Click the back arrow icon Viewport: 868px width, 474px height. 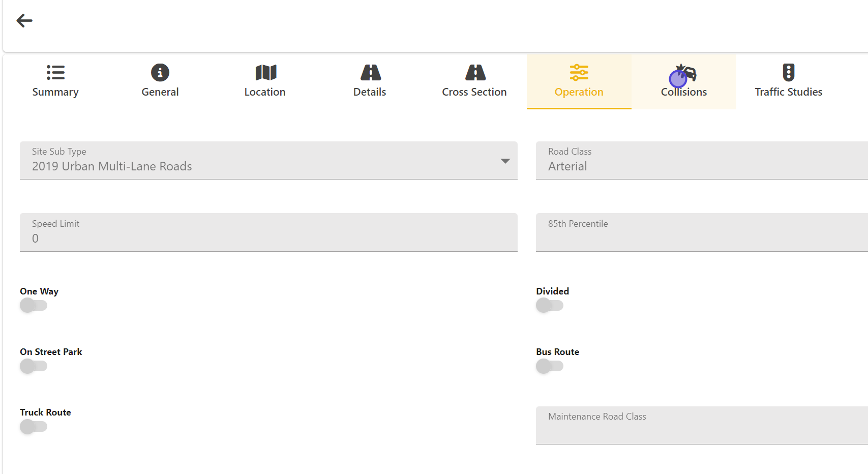[x=24, y=21]
